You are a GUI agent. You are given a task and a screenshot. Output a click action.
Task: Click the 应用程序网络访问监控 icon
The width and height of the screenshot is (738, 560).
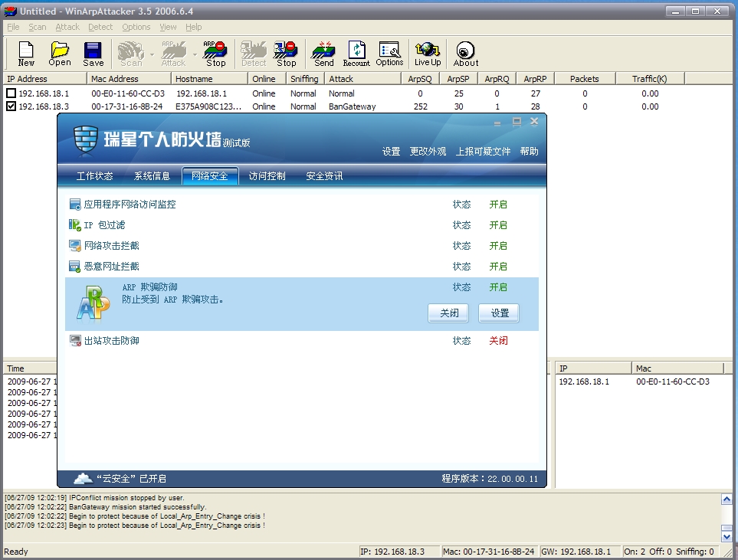[x=75, y=205]
